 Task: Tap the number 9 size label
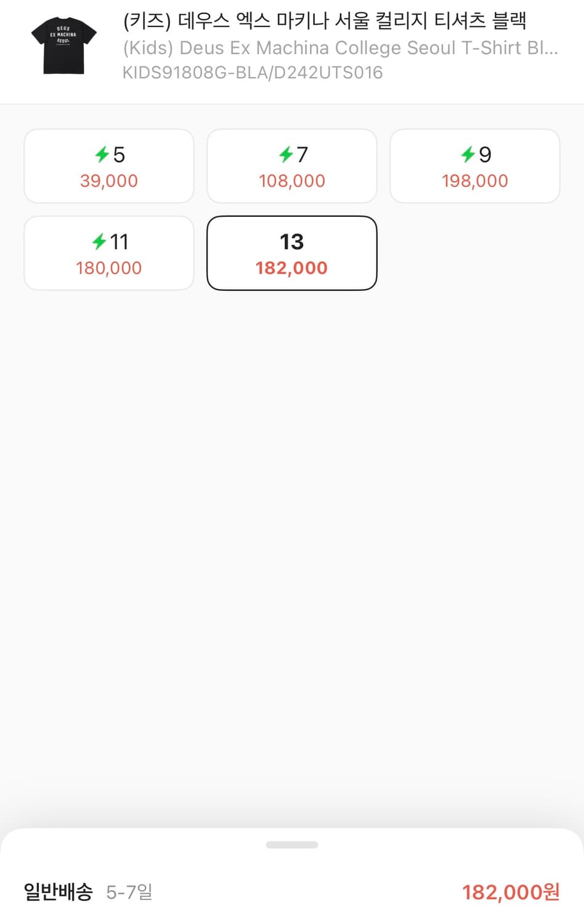coord(485,154)
